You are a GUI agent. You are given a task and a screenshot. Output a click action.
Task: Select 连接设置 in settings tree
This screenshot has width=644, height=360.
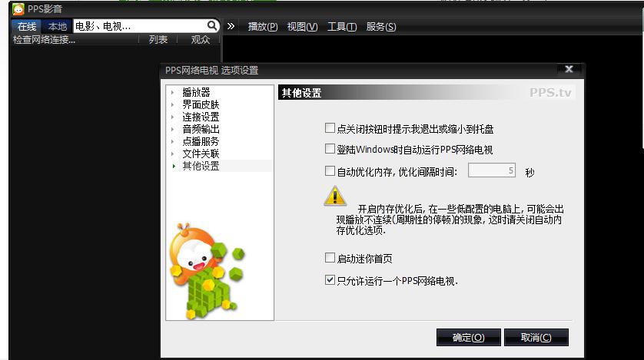[201, 117]
